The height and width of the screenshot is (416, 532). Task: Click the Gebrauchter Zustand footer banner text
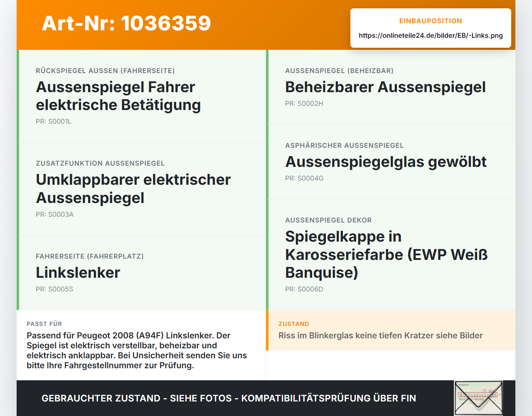[x=229, y=398]
